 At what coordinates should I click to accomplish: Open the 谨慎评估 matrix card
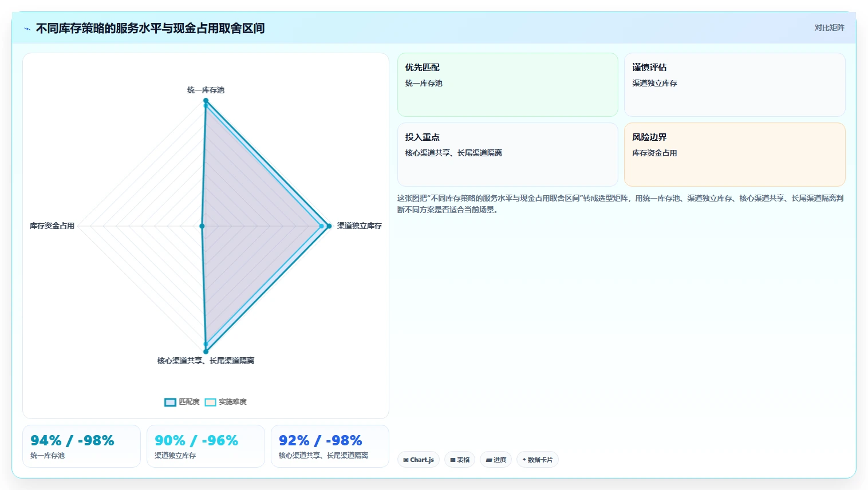tap(735, 85)
